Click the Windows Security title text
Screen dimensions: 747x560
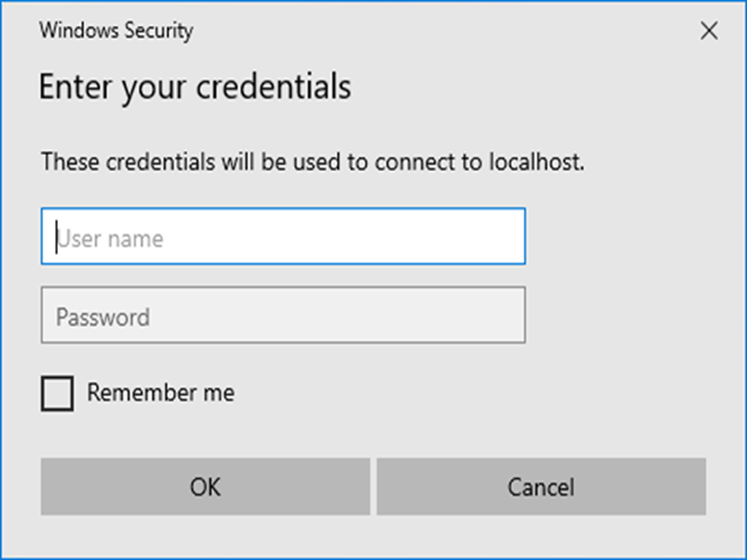coord(116,31)
